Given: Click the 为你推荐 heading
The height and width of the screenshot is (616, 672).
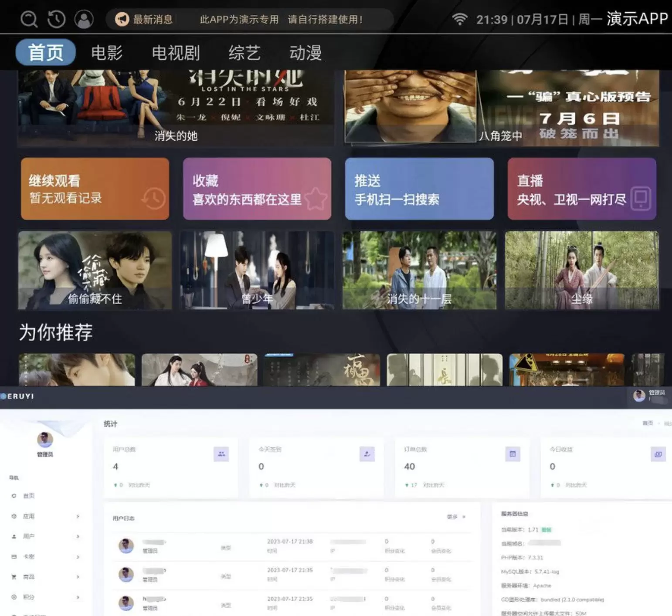Looking at the screenshot, I should point(56,332).
